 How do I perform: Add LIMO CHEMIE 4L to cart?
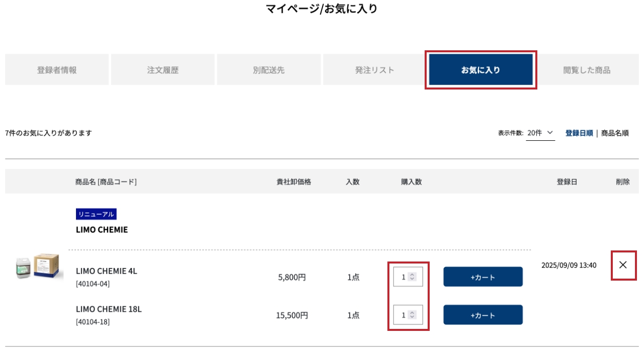click(482, 277)
